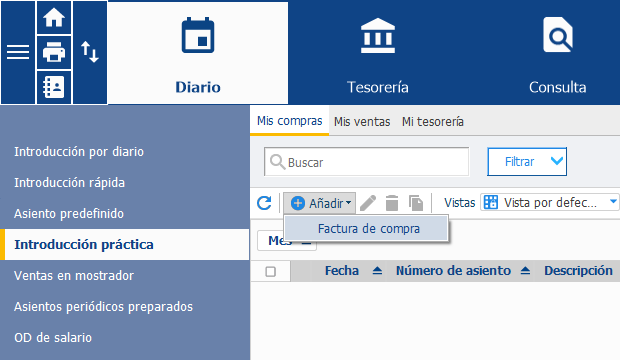
Task: Refresh the list with reload icon
Action: [264, 203]
